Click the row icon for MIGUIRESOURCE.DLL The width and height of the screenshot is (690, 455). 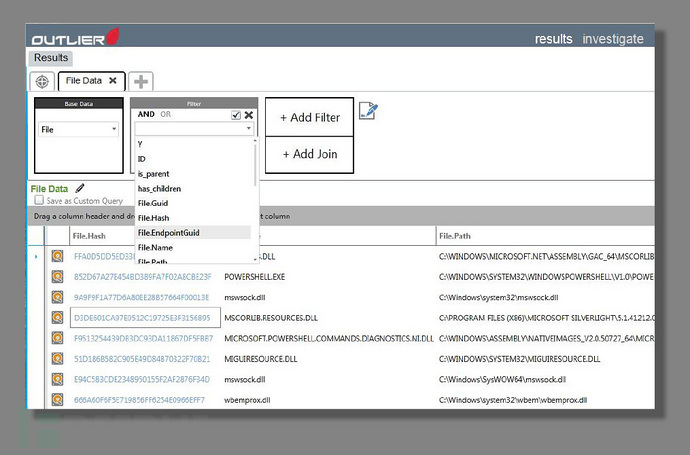point(58,358)
